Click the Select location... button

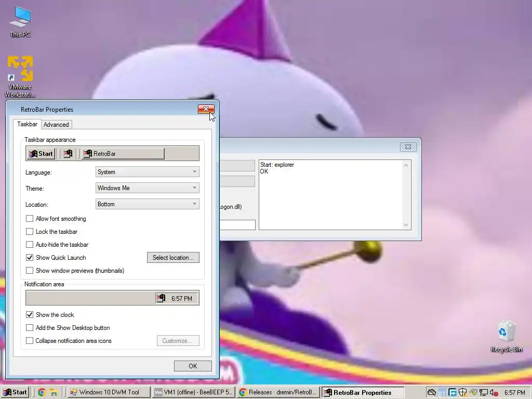tap(173, 258)
